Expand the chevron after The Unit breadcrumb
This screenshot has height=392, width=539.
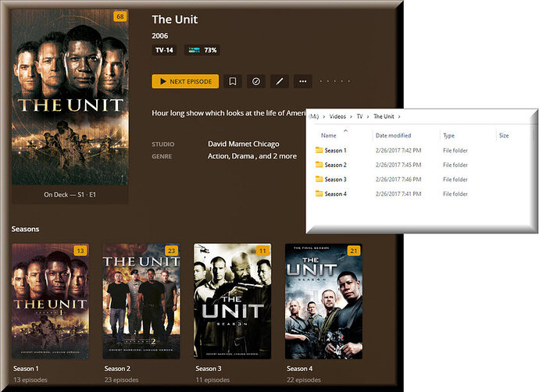[x=399, y=116]
